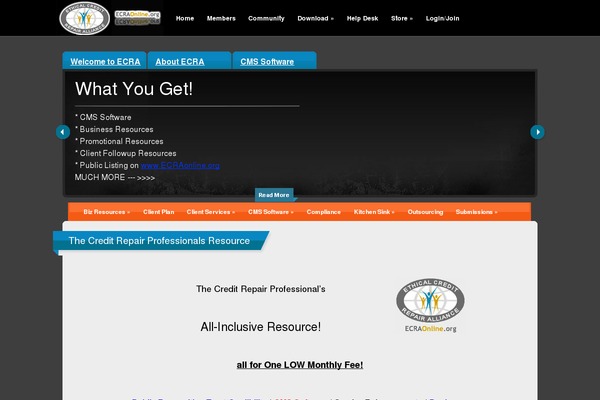This screenshot has height=400, width=600.
Task: Click the Read More button
Action: [x=274, y=195]
